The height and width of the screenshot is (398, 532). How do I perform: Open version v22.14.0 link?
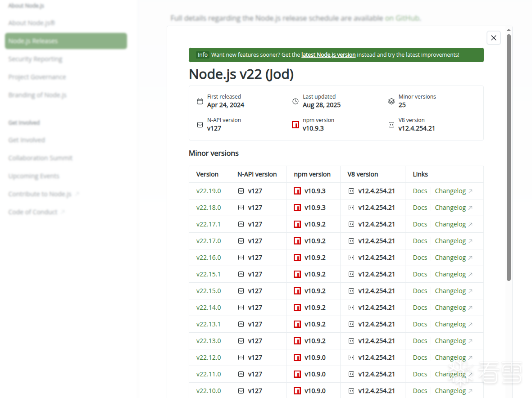[x=208, y=308]
